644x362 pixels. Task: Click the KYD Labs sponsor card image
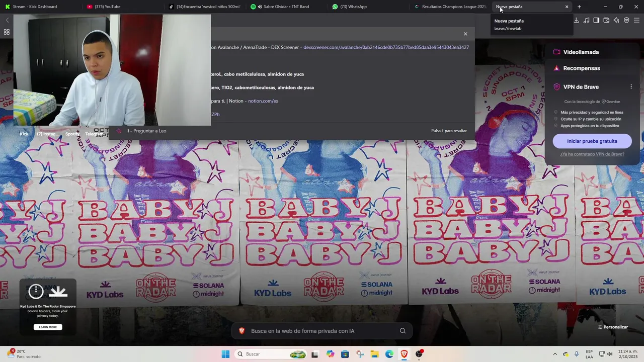48,291
